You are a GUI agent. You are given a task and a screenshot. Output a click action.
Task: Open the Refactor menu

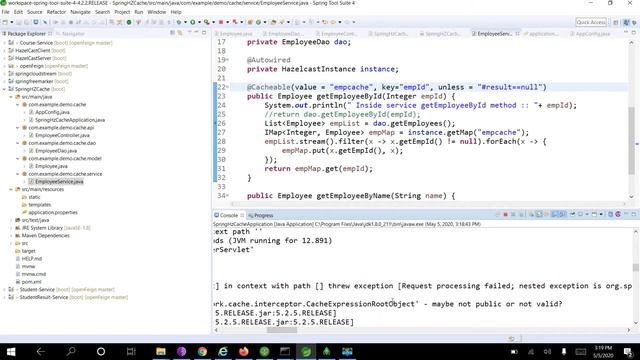tap(56, 12)
